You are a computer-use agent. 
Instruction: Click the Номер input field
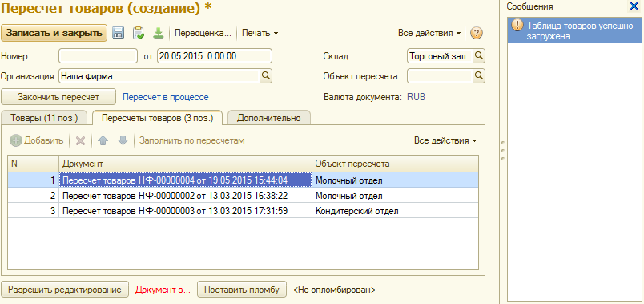point(99,56)
